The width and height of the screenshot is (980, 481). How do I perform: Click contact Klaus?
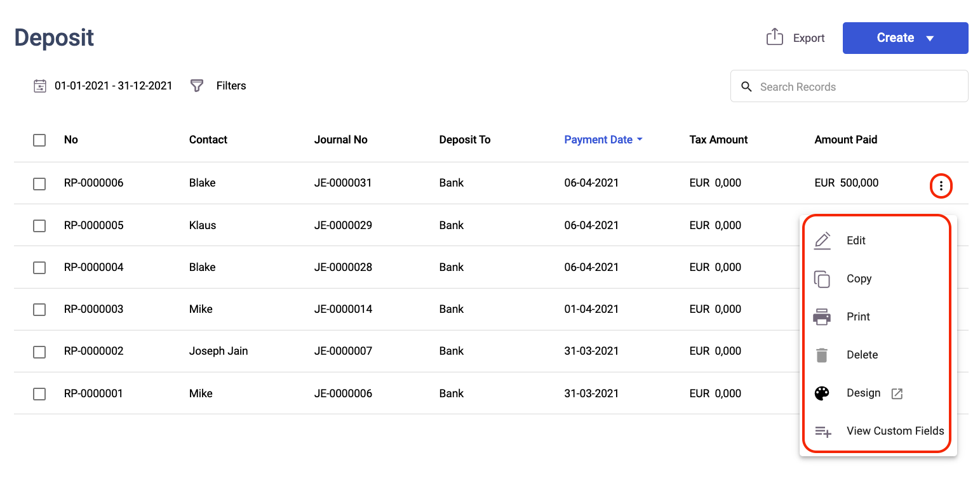[202, 225]
